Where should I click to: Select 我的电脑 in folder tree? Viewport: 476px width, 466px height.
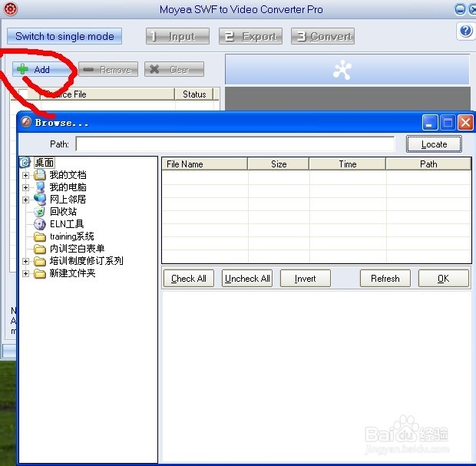click(68, 187)
